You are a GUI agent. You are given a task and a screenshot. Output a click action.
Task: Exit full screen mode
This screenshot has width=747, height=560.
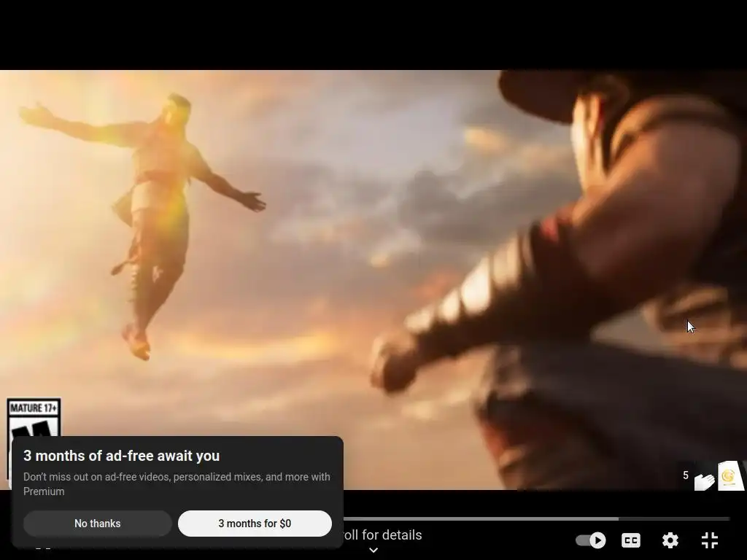click(710, 540)
